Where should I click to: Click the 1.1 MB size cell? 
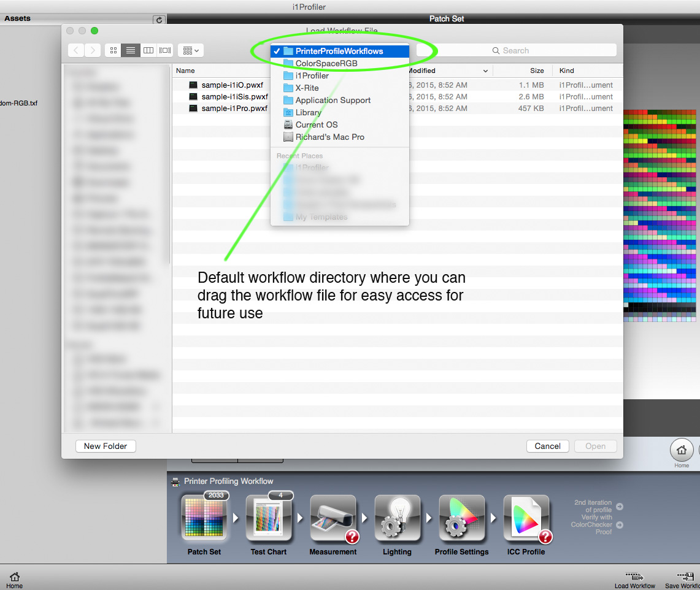(531, 85)
